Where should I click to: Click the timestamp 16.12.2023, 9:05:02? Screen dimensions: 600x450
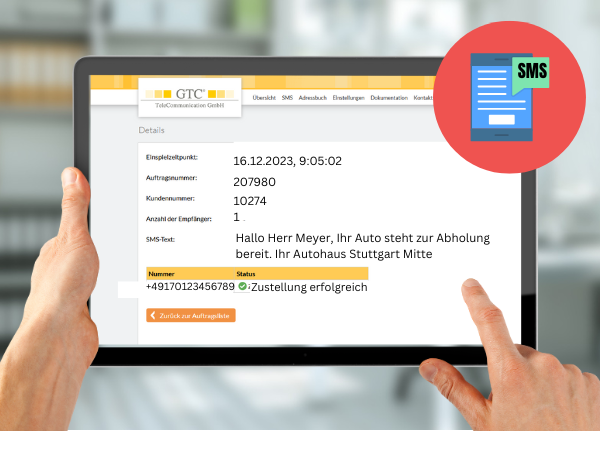[287, 161]
